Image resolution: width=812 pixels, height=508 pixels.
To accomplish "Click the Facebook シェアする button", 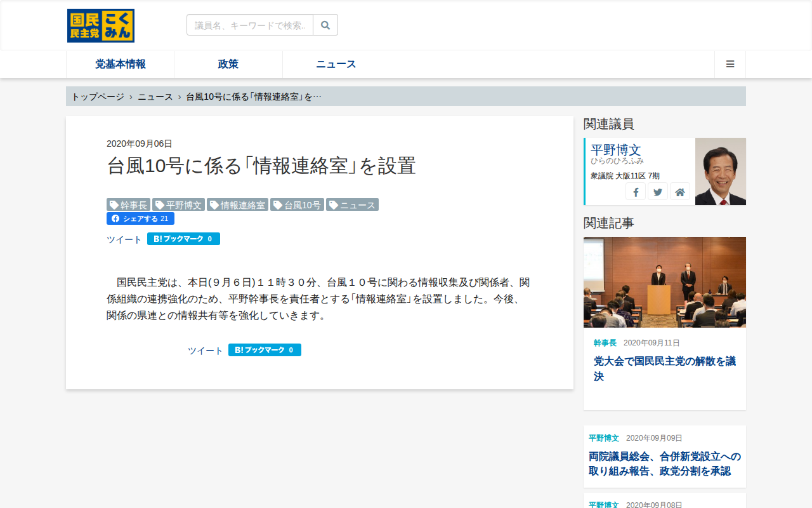I will pyautogui.click(x=140, y=218).
